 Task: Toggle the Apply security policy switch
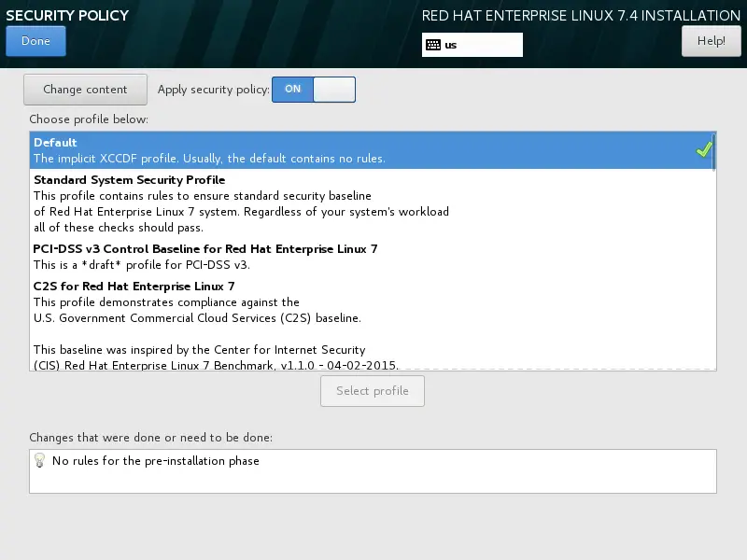(x=314, y=90)
